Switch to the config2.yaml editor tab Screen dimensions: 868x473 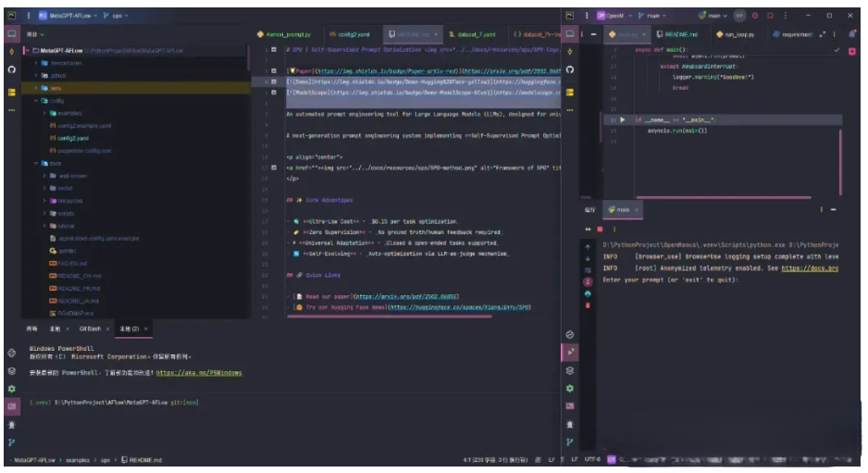pos(349,34)
